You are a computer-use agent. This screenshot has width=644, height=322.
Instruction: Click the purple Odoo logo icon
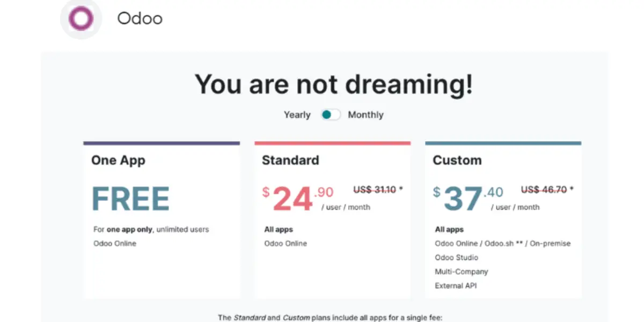[81, 19]
